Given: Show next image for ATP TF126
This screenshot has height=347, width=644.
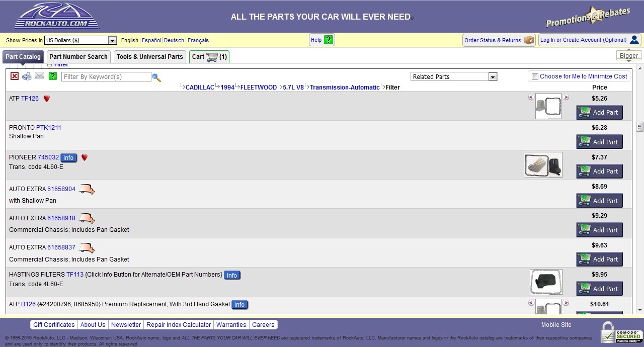Looking at the screenshot, I should tap(566, 97).
